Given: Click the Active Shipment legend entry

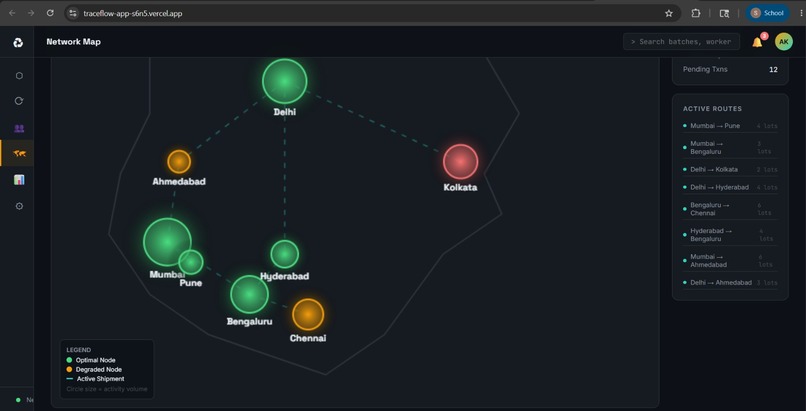Looking at the screenshot, I should (x=96, y=379).
